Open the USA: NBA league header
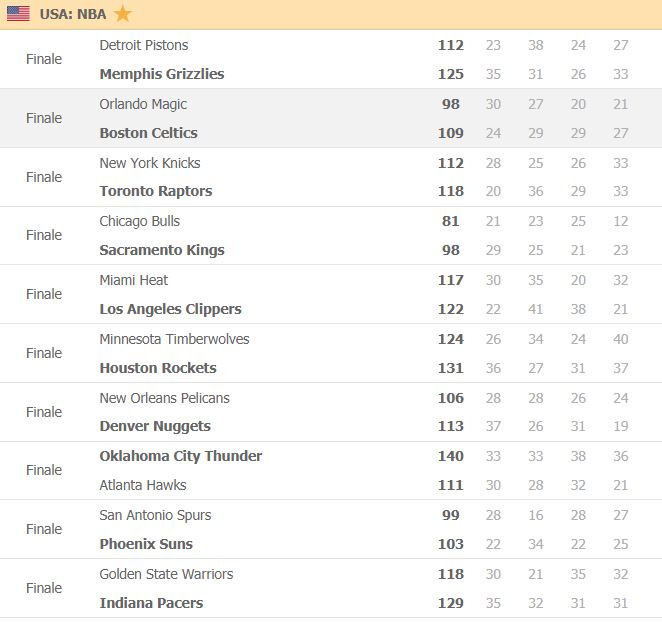The image size is (662, 623). [x=73, y=14]
